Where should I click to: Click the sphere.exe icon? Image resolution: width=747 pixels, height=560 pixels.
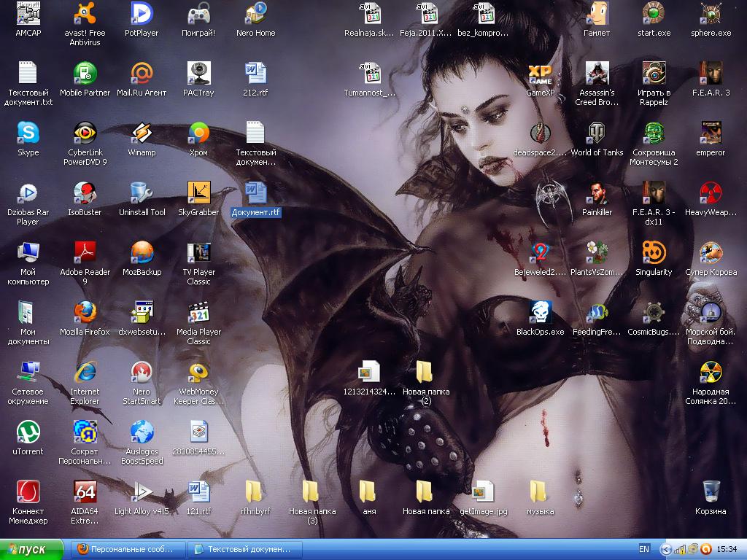(x=711, y=13)
